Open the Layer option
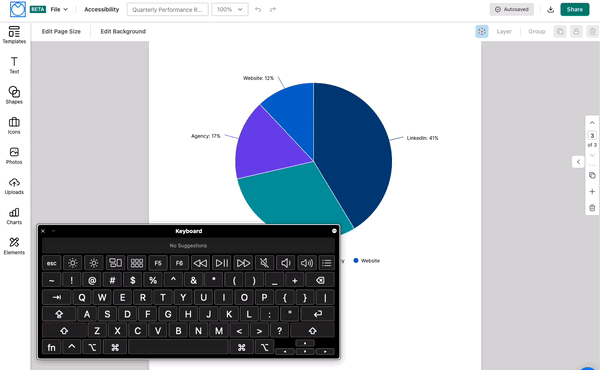The width and height of the screenshot is (600, 370). [504, 31]
